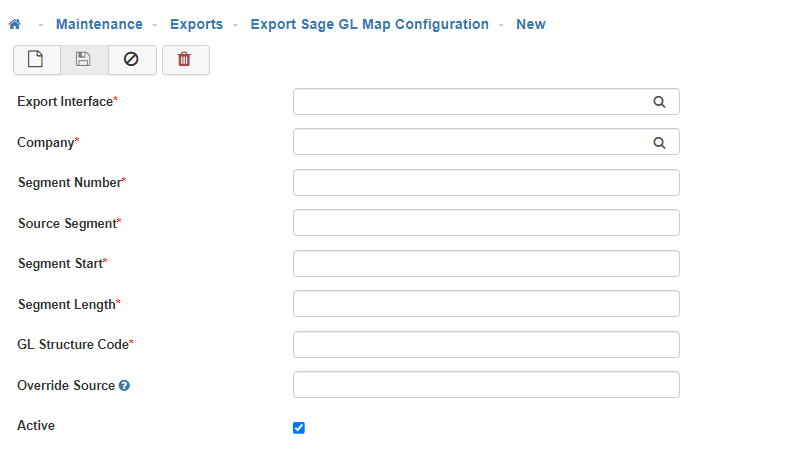810x454 pixels.
Task: Open the Maintenance breadcrumb link
Action: point(99,24)
